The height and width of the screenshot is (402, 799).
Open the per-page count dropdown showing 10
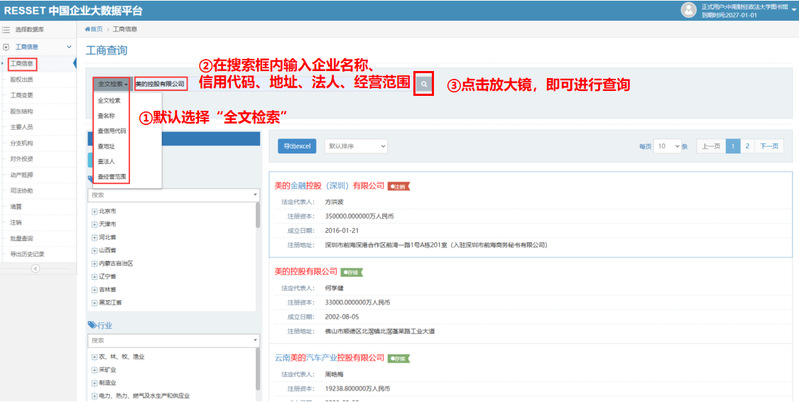click(667, 146)
